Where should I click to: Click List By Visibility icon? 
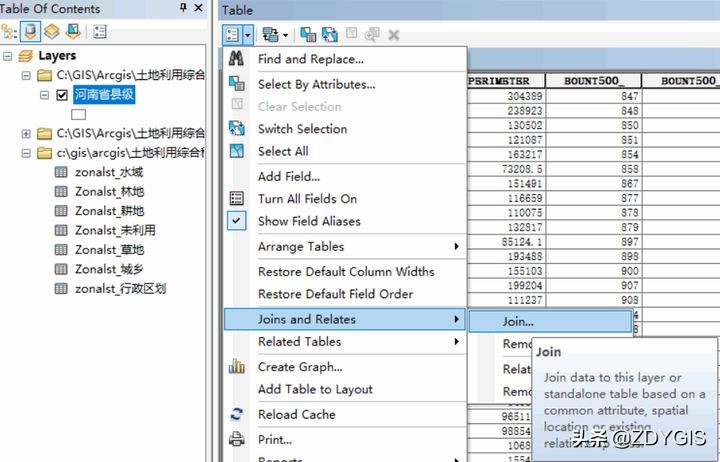click(51, 32)
